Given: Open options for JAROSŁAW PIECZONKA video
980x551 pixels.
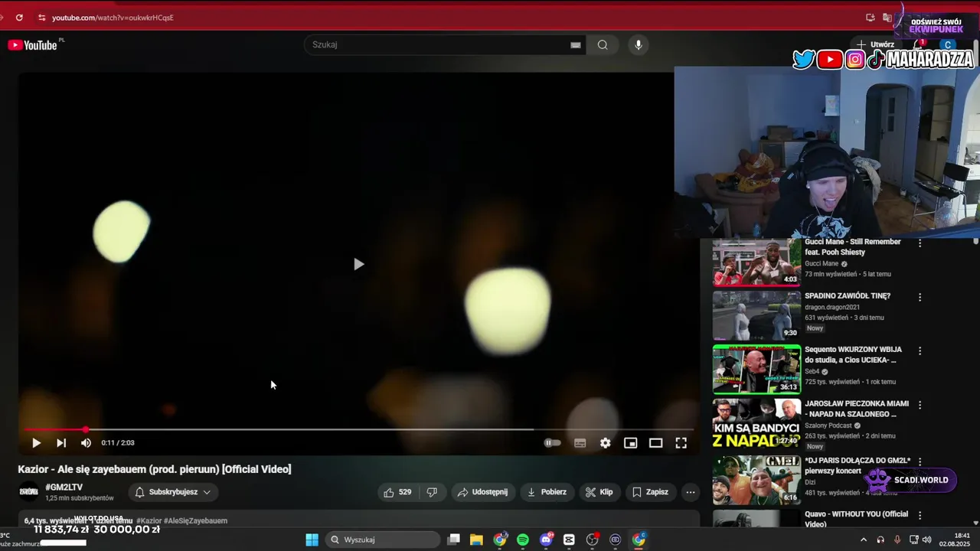Looking at the screenshot, I should tap(920, 404).
